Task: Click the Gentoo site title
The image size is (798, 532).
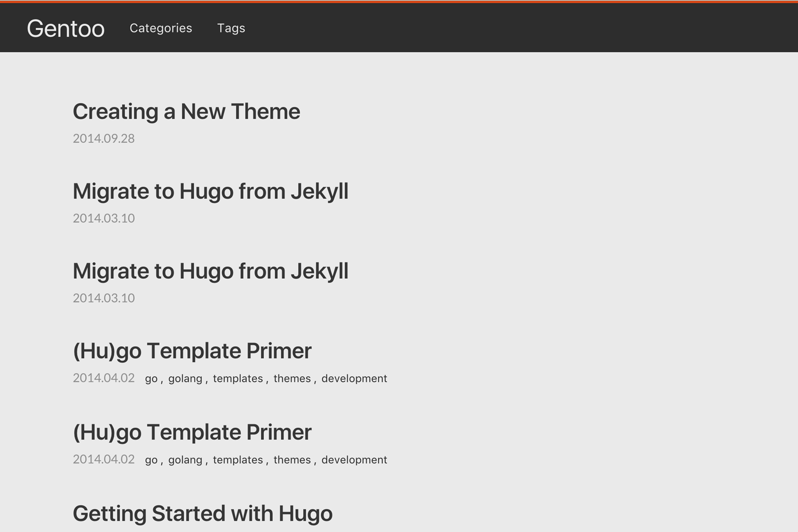Action: (x=65, y=29)
